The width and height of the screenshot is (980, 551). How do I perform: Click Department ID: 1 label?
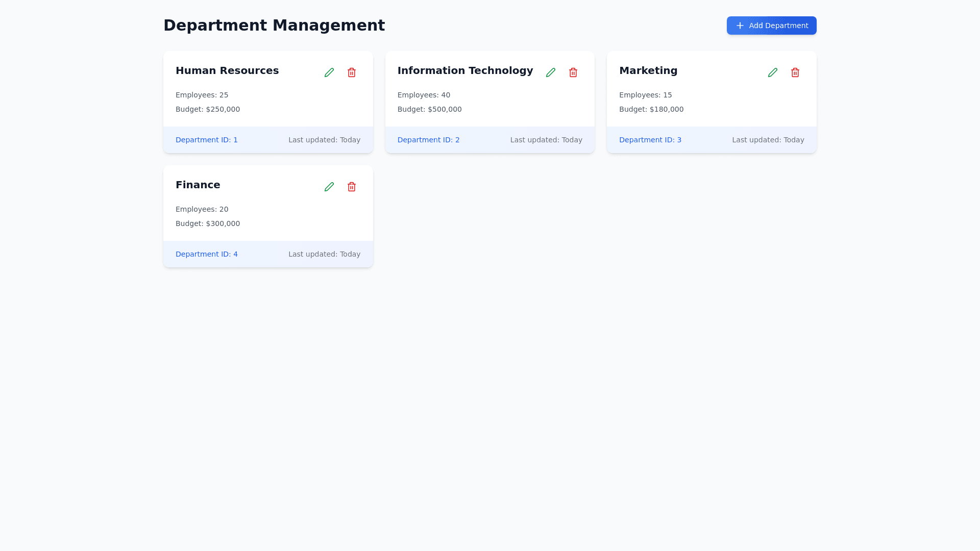click(207, 140)
